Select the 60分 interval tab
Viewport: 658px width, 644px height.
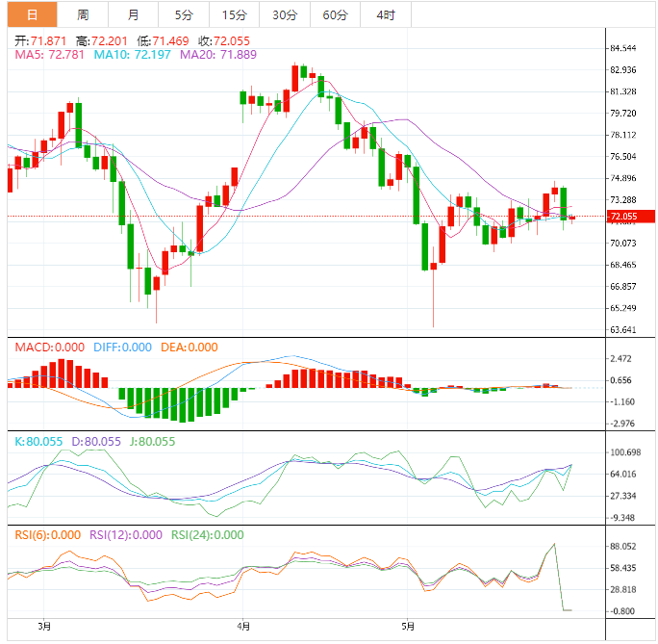(x=335, y=14)
